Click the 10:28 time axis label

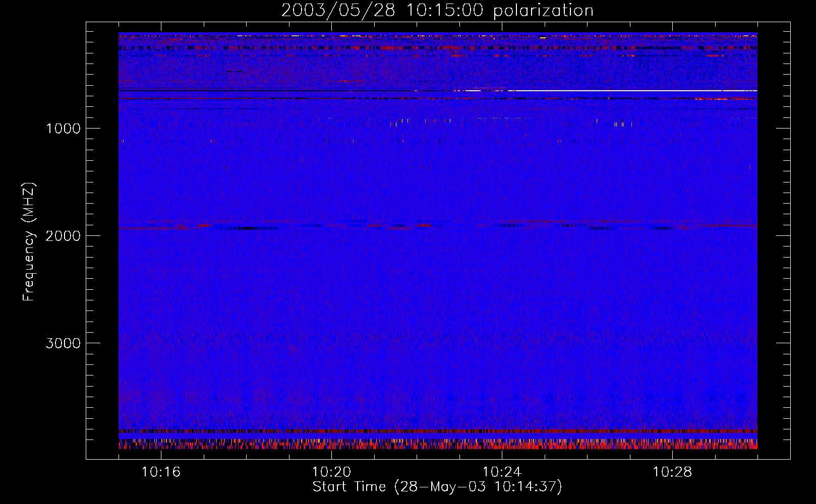[x=672, y=472]
